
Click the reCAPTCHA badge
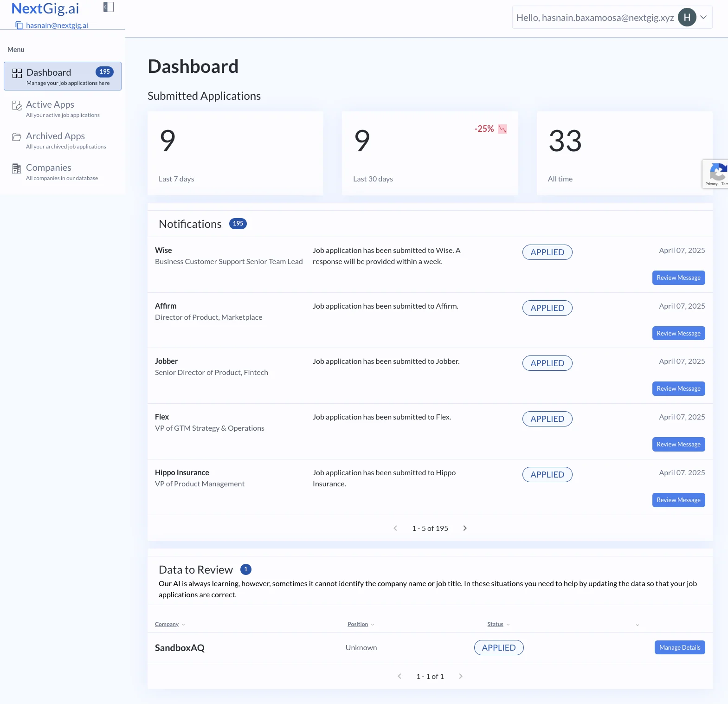(x=715, y=174)
